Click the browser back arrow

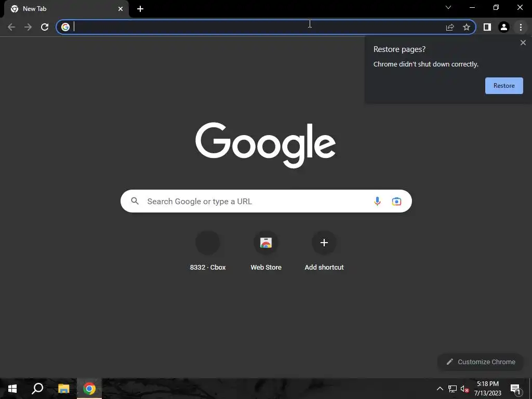pyautogui.click(x=11, y=27)
